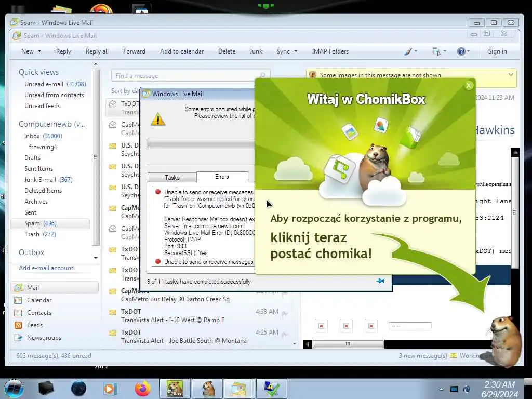Click the Windows Start button
Image resolution: width=532 pixels, height=399 pixels.
tap(14, 389)
